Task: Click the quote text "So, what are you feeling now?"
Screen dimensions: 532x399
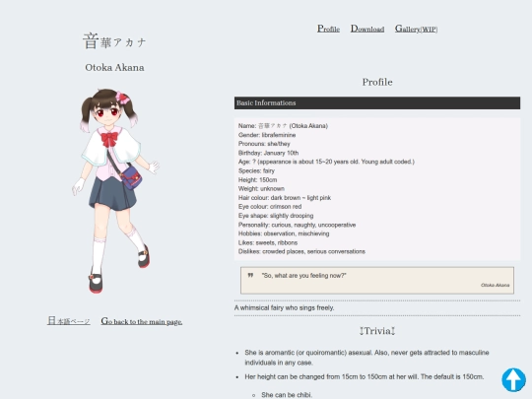Action: (x=303, y=276)
